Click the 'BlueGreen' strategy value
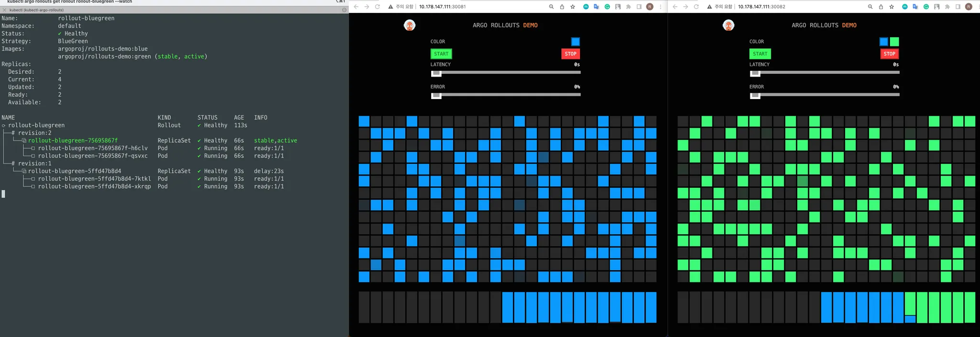The width and height of the screenshot is (980, 337). [73, 41]
